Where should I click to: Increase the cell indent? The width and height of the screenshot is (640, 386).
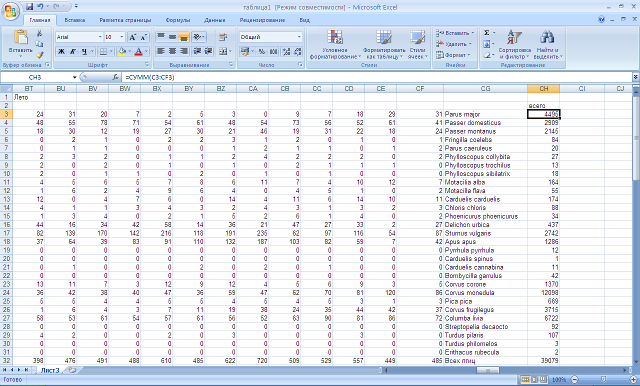209,51
